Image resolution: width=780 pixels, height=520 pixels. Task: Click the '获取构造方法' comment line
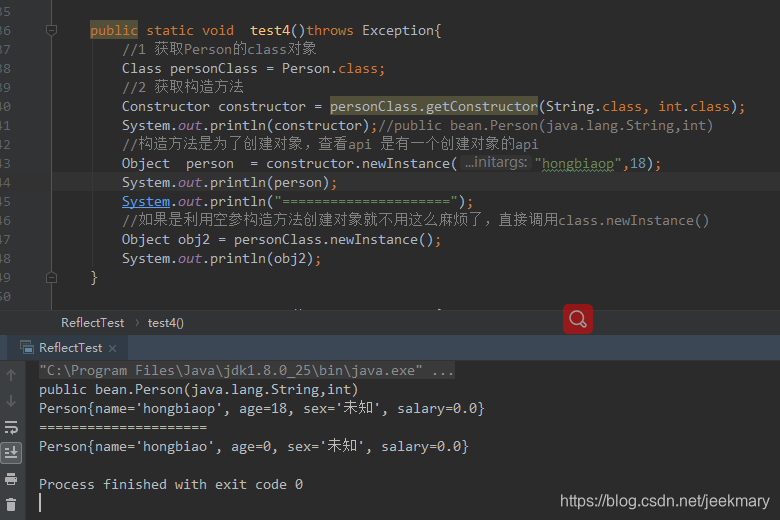(x=183, y=87)
